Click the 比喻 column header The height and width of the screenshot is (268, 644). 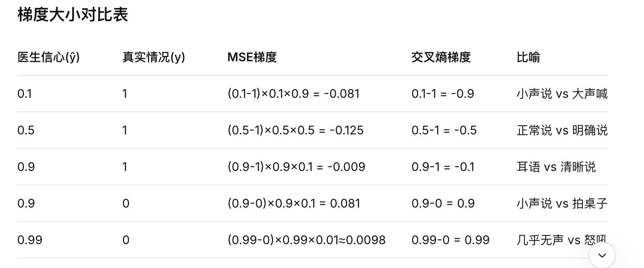click(528, 57)
